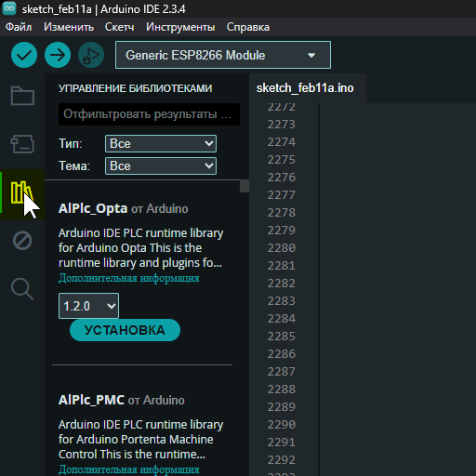Click УСТАНОВКА button for AIPlc_Opta
This screenshot has width=476, height=476.
pyautogui.click(x=125, y=330)
